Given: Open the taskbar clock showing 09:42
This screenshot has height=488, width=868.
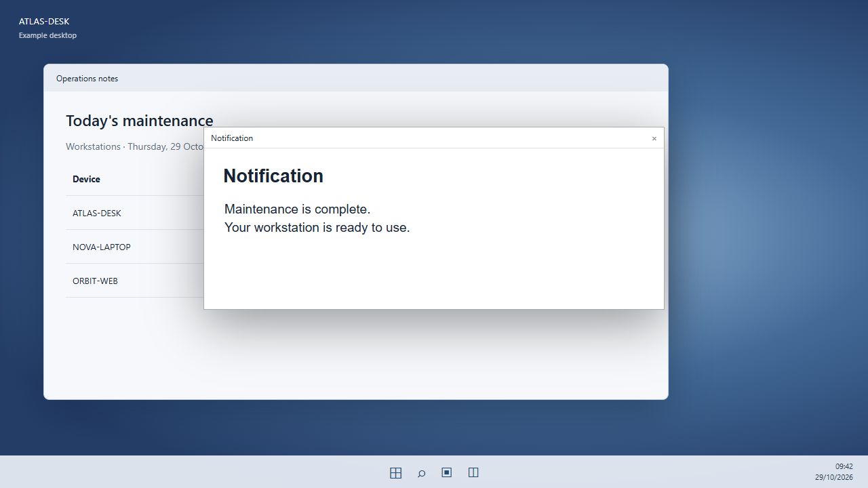Looking at the screenshot, I should [x=844, y=466].
